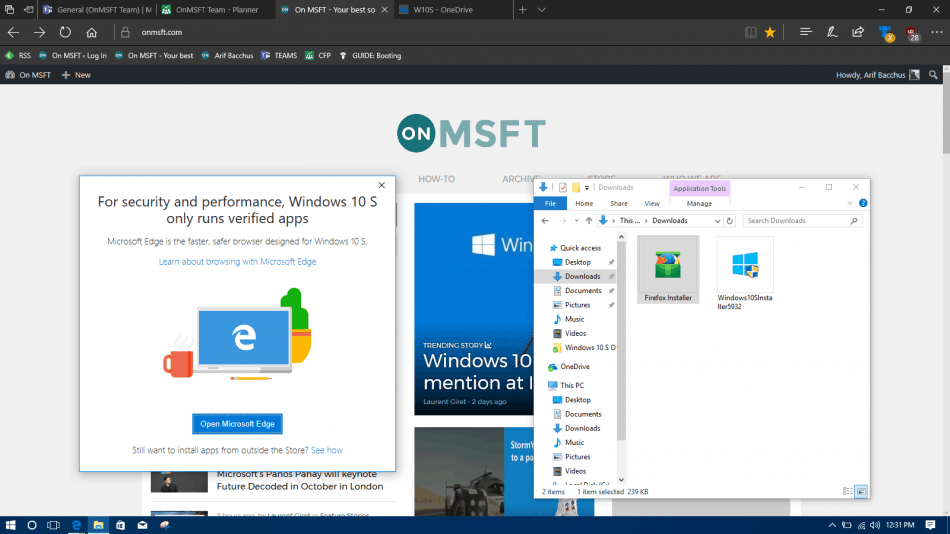Select the Firefox Installer file
The image size is (950, 534).
(x=668, y=270)
